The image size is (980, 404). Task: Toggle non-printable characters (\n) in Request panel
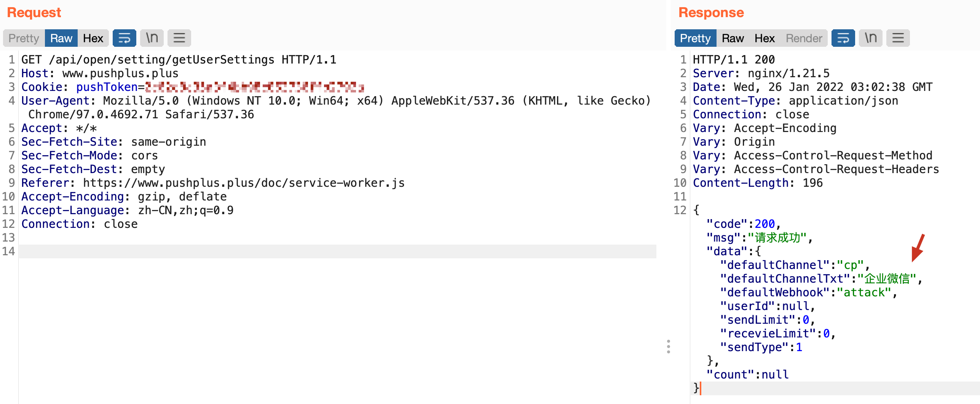pyautogui.click(x=152, y=38)
